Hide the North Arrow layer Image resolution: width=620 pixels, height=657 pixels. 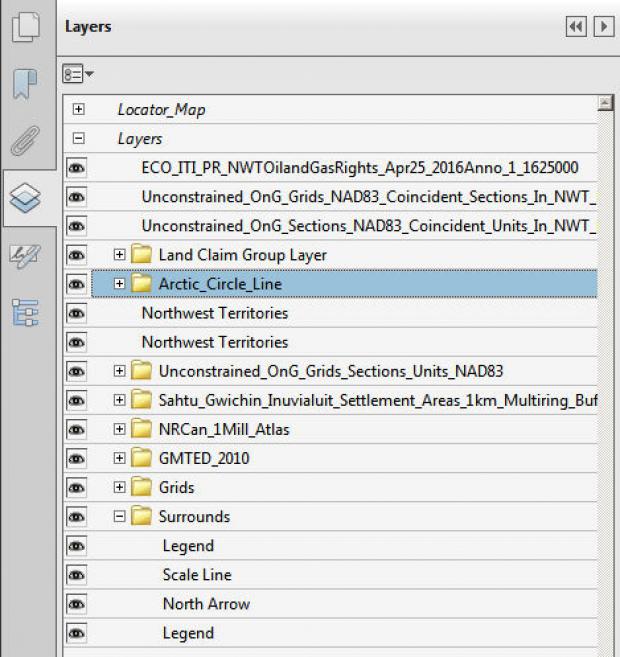coord(76,604)
